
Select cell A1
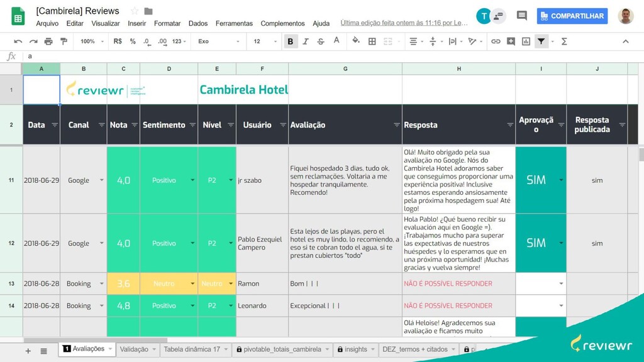coord(42,89)
